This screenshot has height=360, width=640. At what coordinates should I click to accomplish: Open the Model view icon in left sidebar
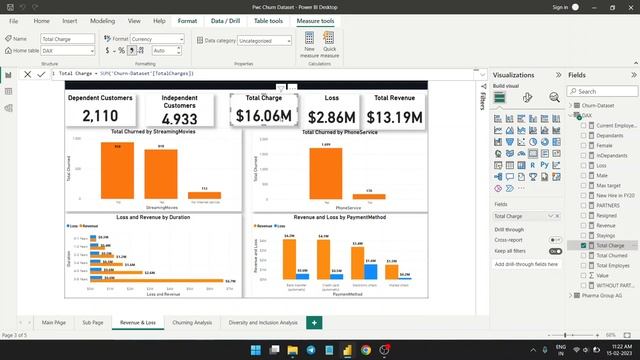pyautogui.click(x=9, y=108)
